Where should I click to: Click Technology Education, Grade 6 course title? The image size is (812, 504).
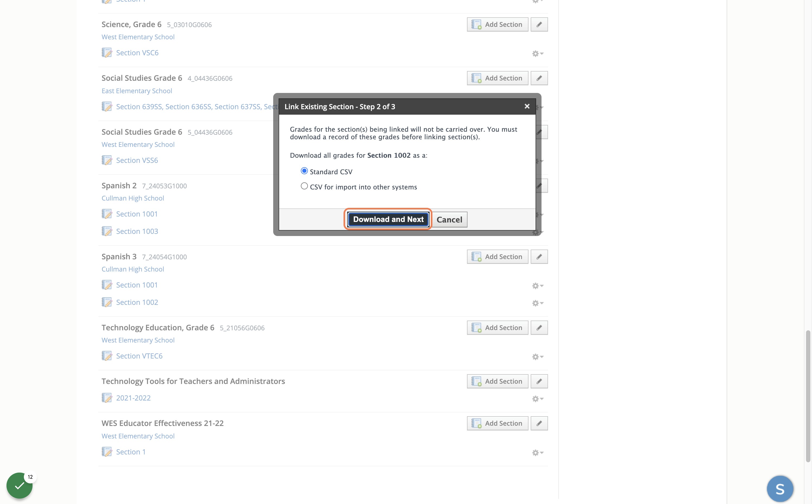(x=158, y=328)
